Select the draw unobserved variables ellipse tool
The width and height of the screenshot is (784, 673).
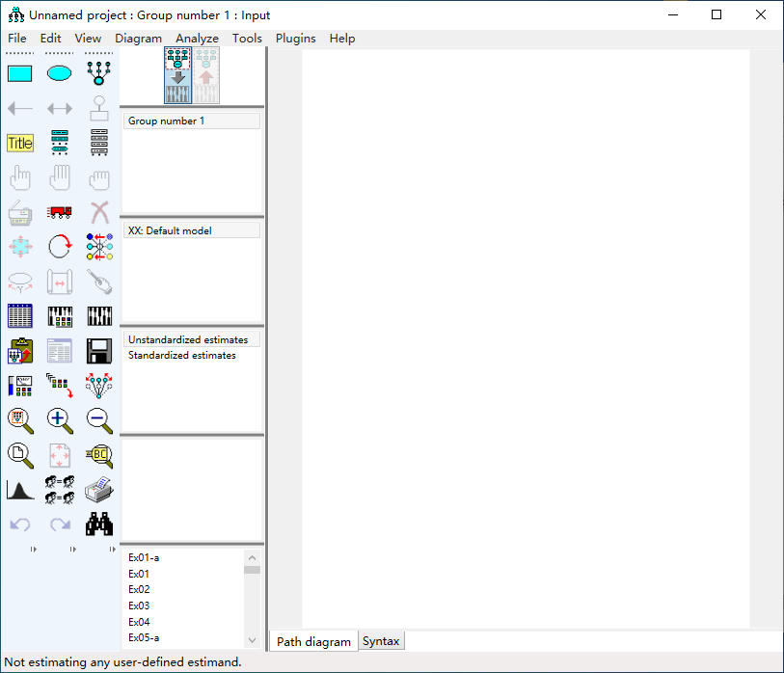[60, 73]
